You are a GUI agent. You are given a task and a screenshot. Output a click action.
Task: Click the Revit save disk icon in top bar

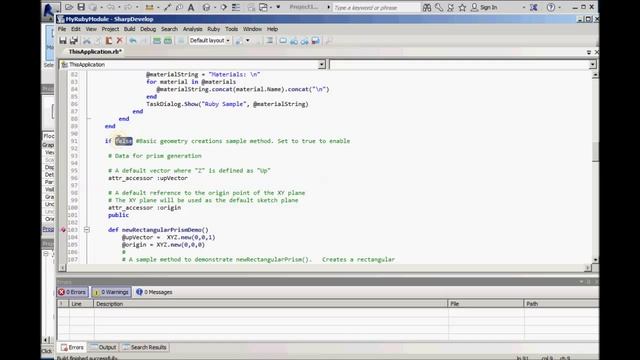pyautogui.click(x=81, y=7)
